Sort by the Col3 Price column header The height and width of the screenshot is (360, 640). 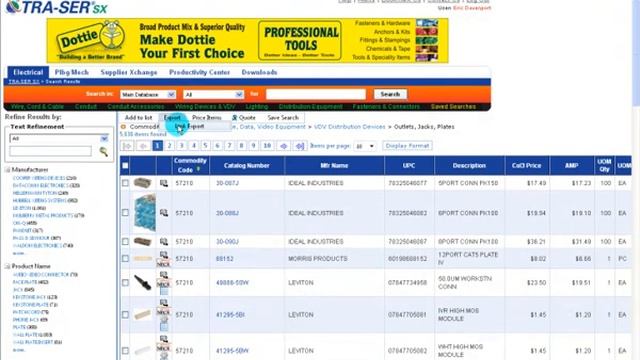point(527,166)
